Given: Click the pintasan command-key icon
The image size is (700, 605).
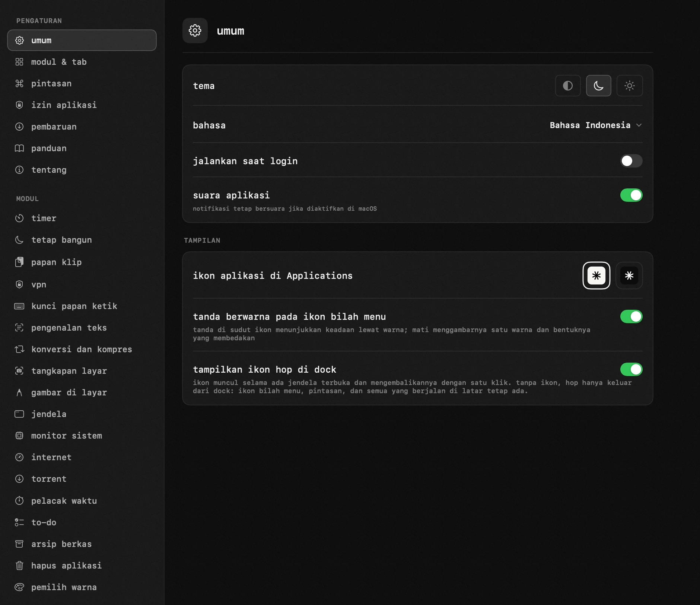Looking at the screenshot, I should pyautogui.click(x=19, y=83).
